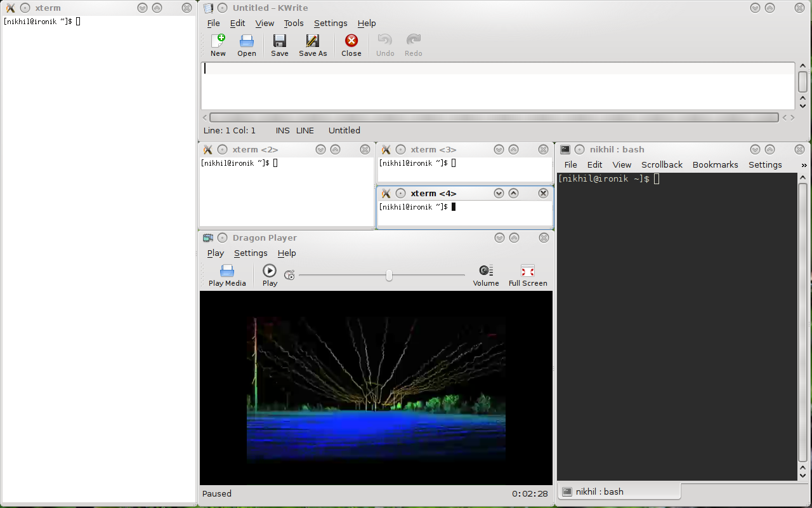This screenshot has width=812, height=508.
Task: Expand the hidden Konsole menus with the » chevron
Action: click(x=804, y=165)
